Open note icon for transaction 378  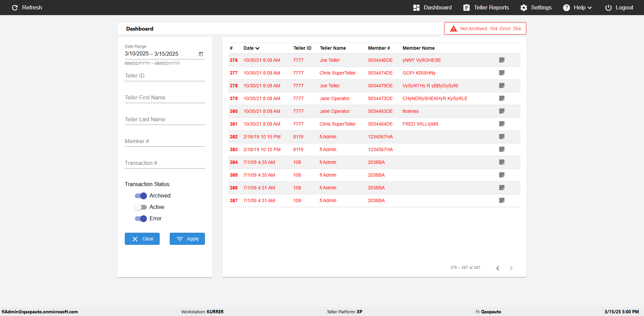click(502, 86)
